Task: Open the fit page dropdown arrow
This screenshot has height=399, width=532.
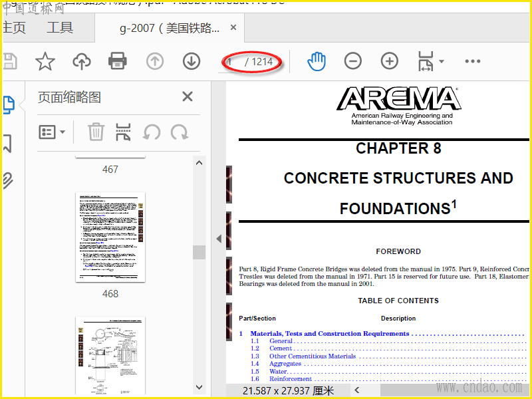Action: click(442, 61)
